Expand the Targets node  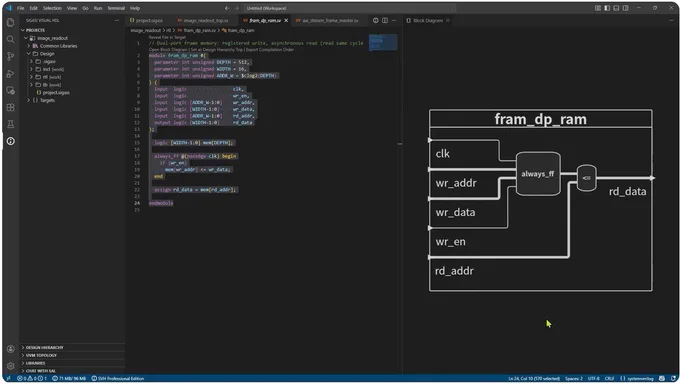click(29, 100)
